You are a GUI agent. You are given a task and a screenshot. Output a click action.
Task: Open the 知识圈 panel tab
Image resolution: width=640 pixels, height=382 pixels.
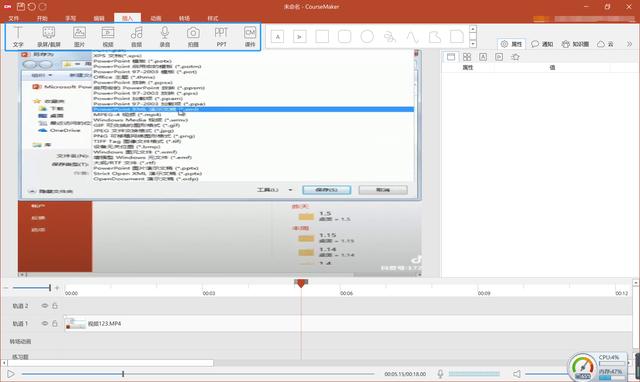[575, 44]
